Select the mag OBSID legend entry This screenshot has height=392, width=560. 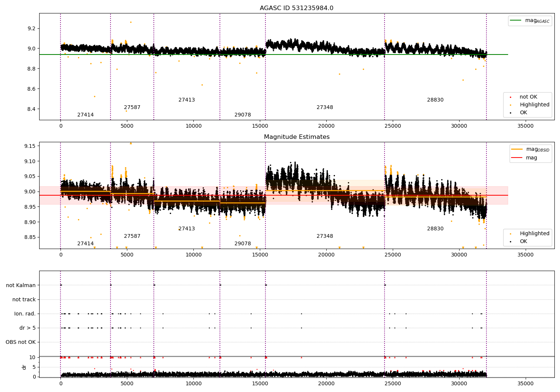(530, 149)
